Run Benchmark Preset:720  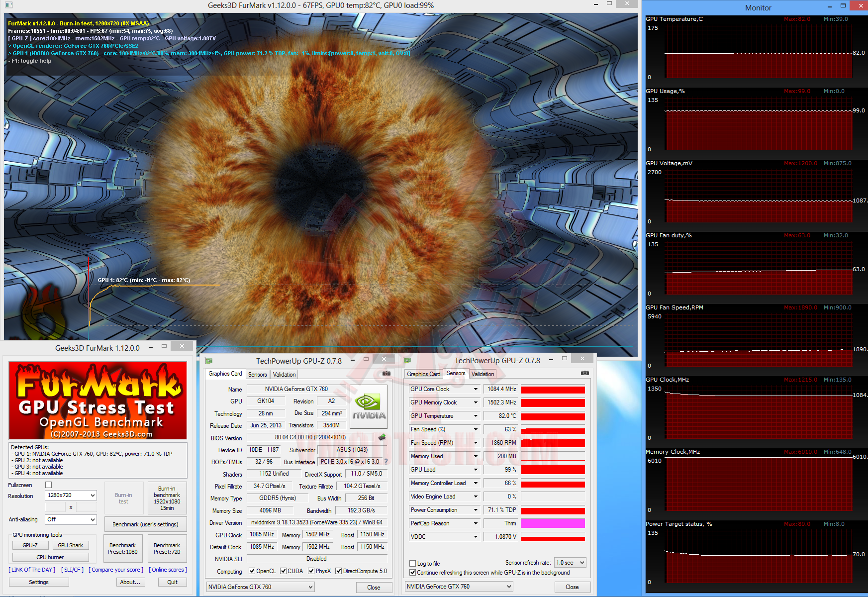coord(167,548)
